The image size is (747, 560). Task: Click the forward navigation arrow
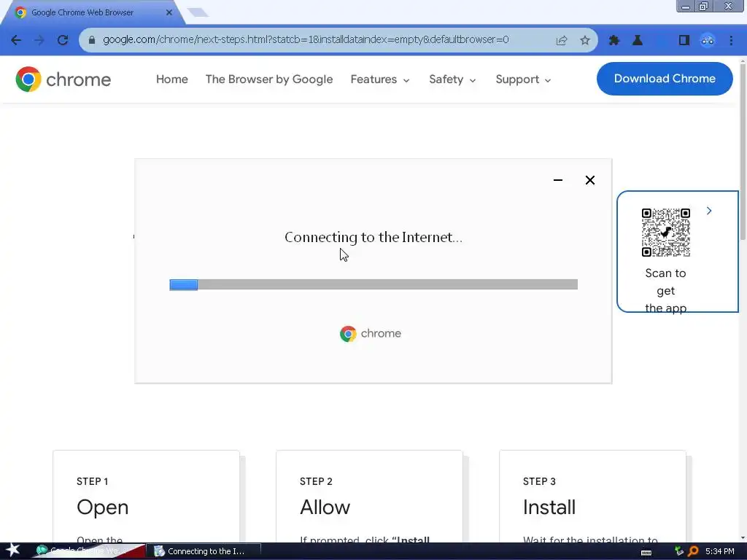[x=39, y=40]
